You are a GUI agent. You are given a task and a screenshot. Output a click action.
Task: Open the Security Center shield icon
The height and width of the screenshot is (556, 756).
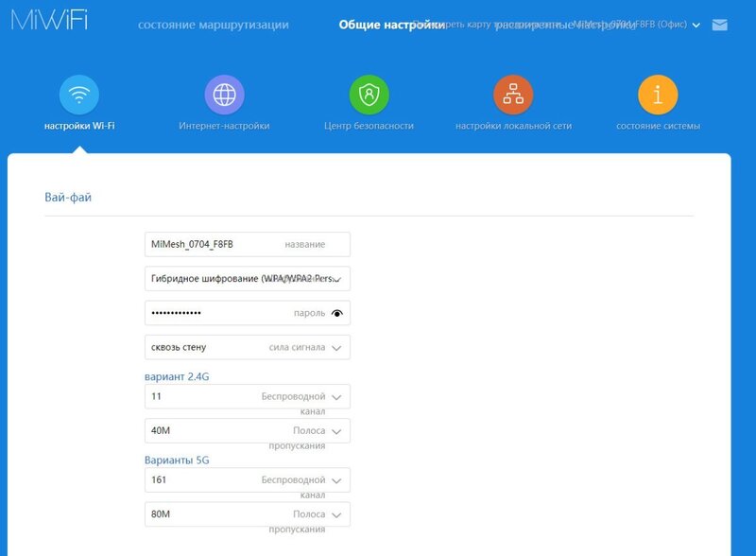coord(369,96)
